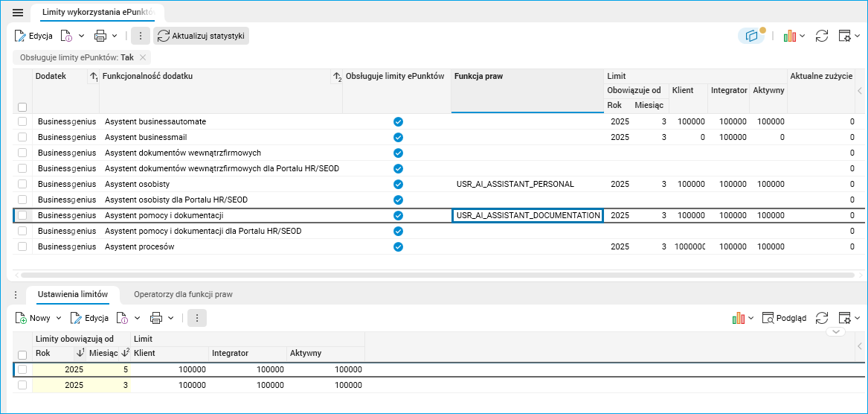Click the printer icon in the upper toolbar
The width and height of the screenshot is (868, 414).
click(x=100, y=36)
